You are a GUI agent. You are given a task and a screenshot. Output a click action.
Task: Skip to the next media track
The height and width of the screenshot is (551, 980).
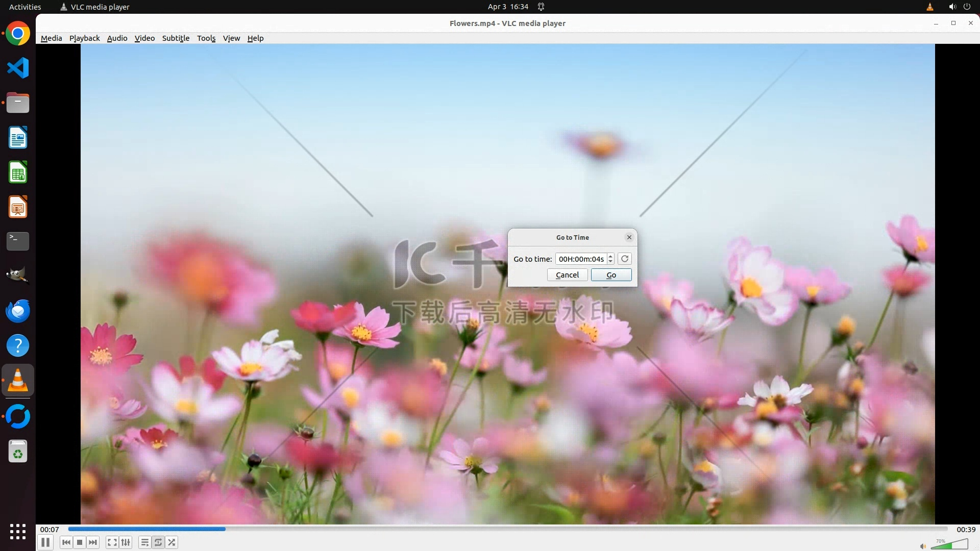click(93, 542)
